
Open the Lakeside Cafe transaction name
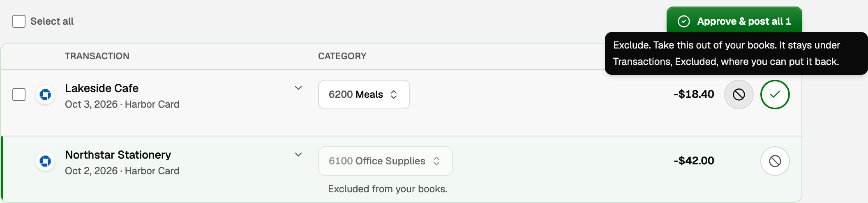click(x=102, y=88)
